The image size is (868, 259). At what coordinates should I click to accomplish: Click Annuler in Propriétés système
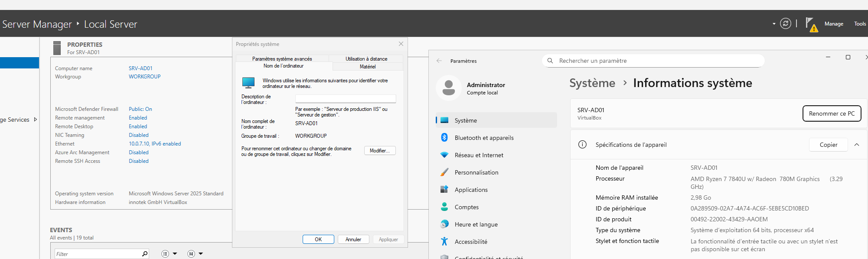(353, 240)
